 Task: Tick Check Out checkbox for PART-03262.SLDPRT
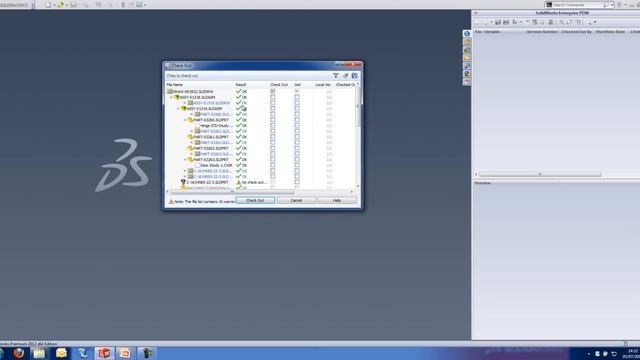coord(273,149)
